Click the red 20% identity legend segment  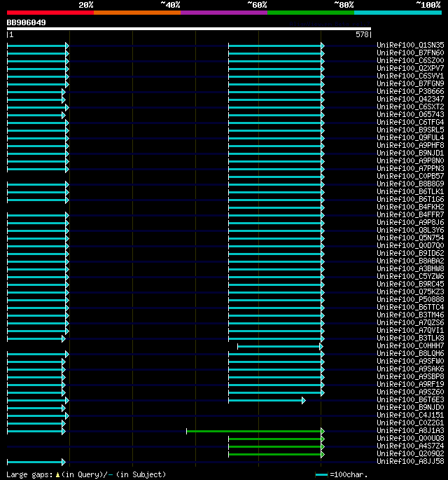point(50,13)
